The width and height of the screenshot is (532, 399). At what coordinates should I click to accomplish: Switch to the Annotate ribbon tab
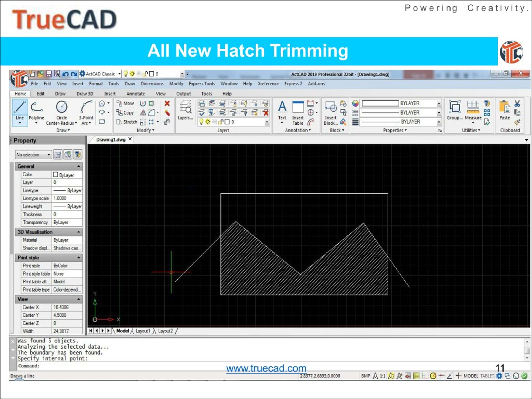point(136,94)
